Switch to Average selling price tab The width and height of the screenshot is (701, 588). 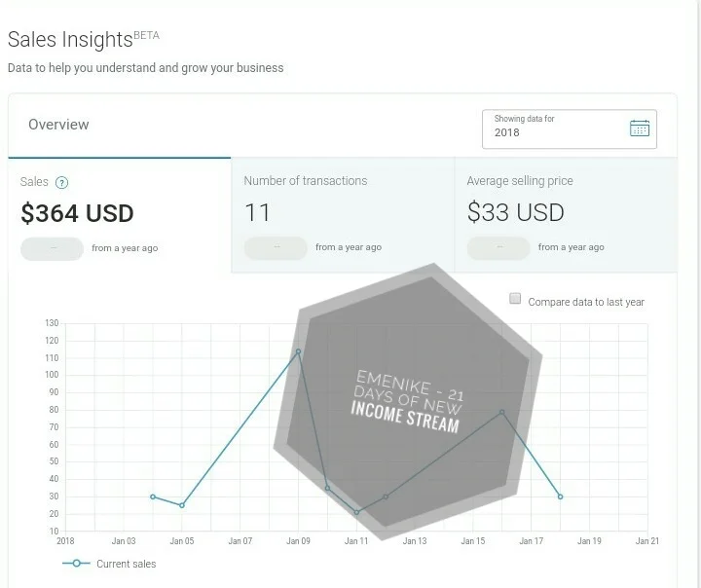(x=566, y=215)
